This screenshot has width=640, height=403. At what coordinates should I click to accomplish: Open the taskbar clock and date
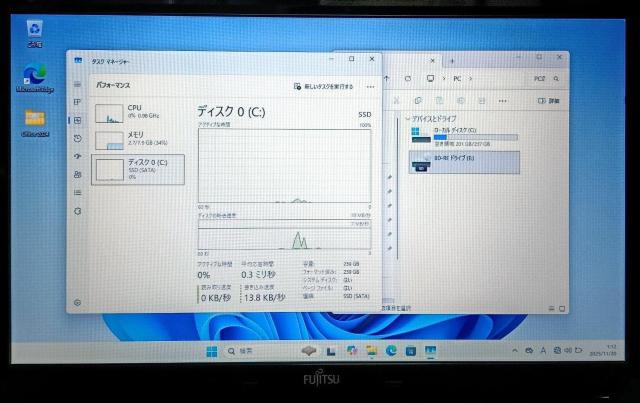tap(603, 350)
